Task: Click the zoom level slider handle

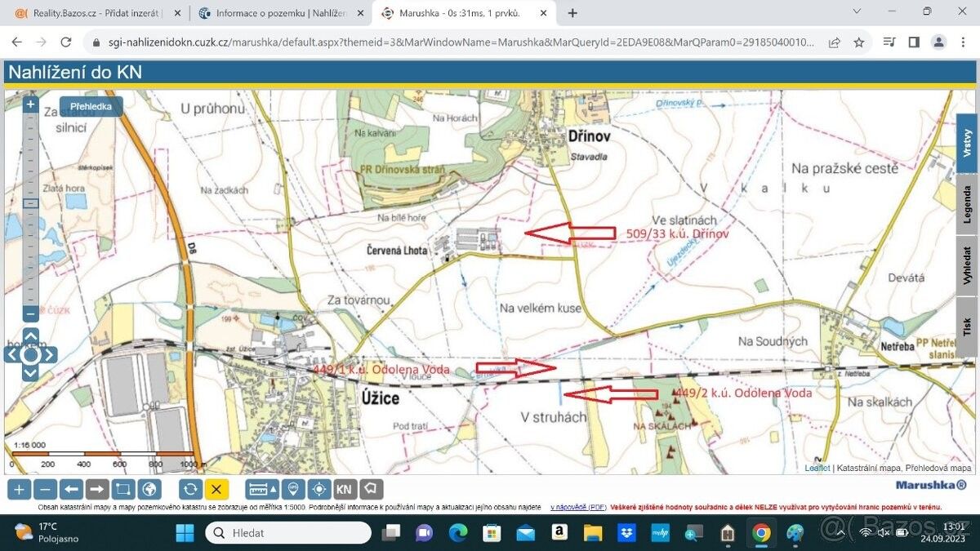Action: point(30,202)
